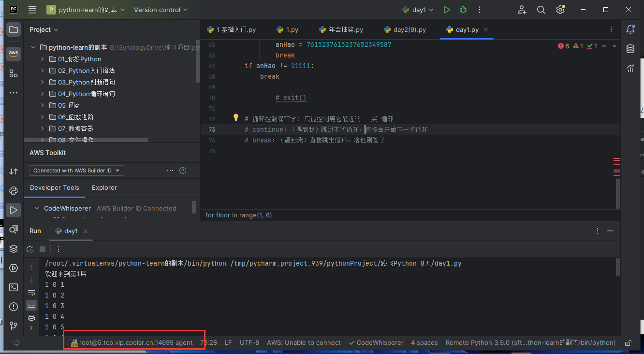Switch to the Explorer tab in AWS Toolkit

point(104,187)
